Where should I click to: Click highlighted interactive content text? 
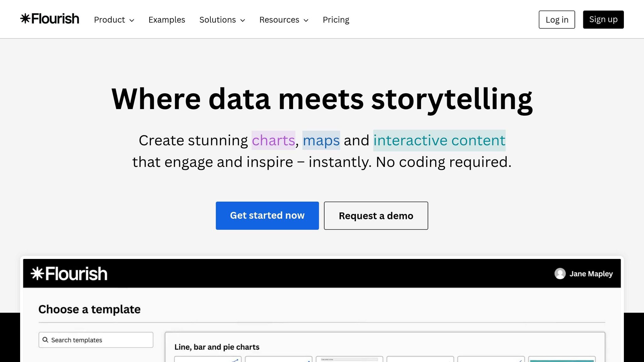click(x=439, y=140)
